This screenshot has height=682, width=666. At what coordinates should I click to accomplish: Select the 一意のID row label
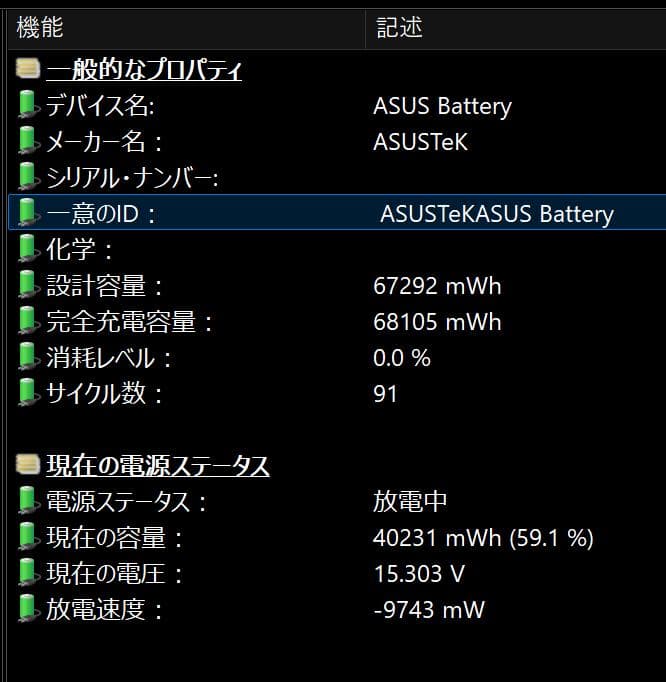100,214
